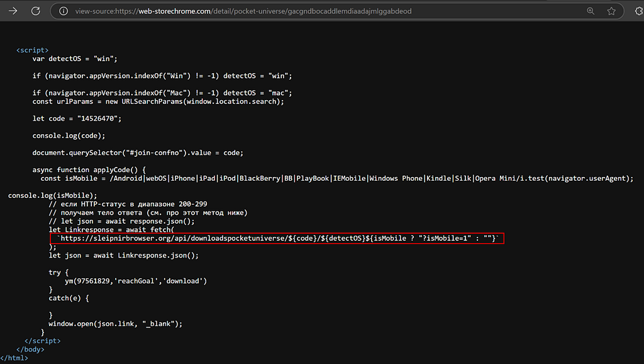644x364 pixels.
Task: Click the try { line
Action: pyautogui.click(x=58, y=272)
